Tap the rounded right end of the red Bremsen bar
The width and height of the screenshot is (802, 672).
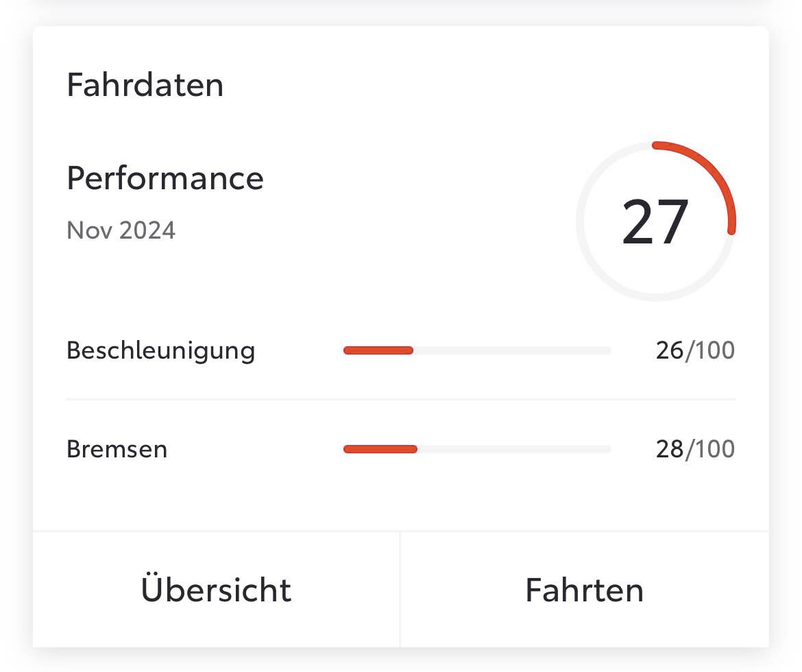(413, 449)
